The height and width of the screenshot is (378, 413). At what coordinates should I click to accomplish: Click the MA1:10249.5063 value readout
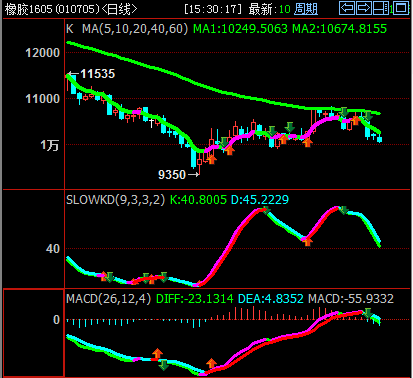[x=240, y=29]
